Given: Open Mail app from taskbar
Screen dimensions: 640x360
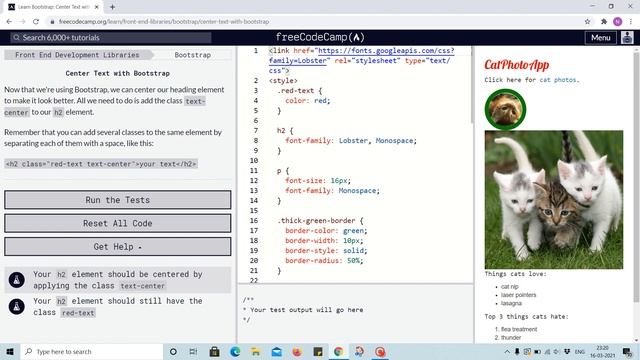Looking at the screenshot, I should tap(277, 351).
